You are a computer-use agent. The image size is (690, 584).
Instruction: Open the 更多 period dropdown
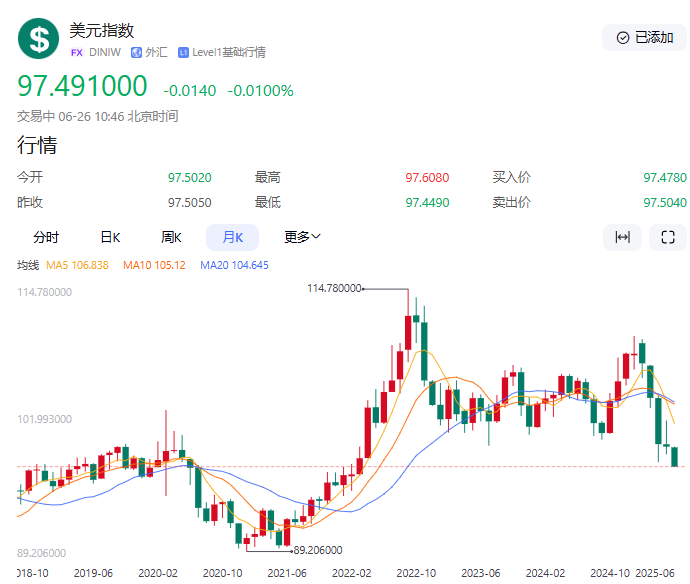pos(302,237)
